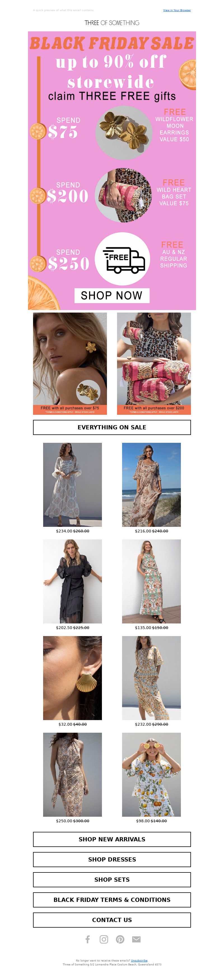Click the Three of Something logo
224x980 pixels.
click(x=112, y=23)
